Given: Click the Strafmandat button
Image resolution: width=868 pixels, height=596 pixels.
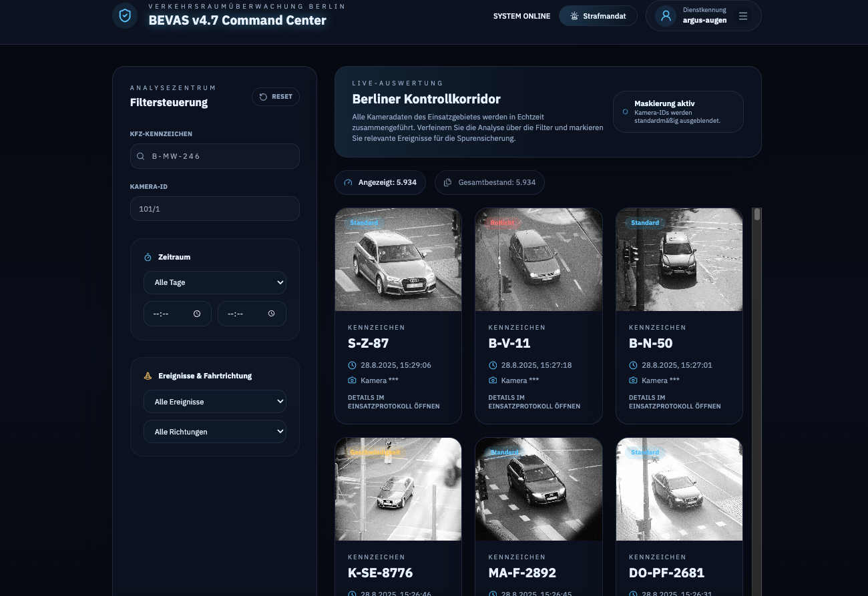Looking at the screenshot, I should click(x=598, y=16).
